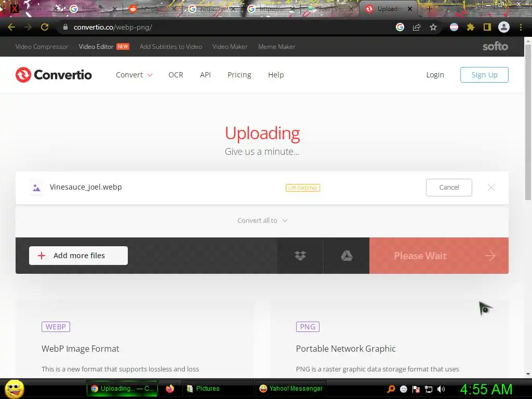Close the Uploading browser tab
This screenshot has width=532, height=399.
tap(410, 9)
